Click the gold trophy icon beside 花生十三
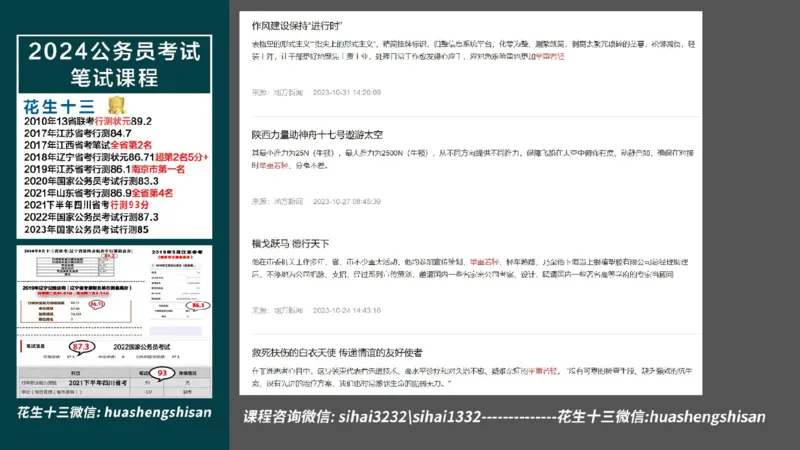Image resolution: width=800 pixels, height=450 pixels. tap(116, 105)
